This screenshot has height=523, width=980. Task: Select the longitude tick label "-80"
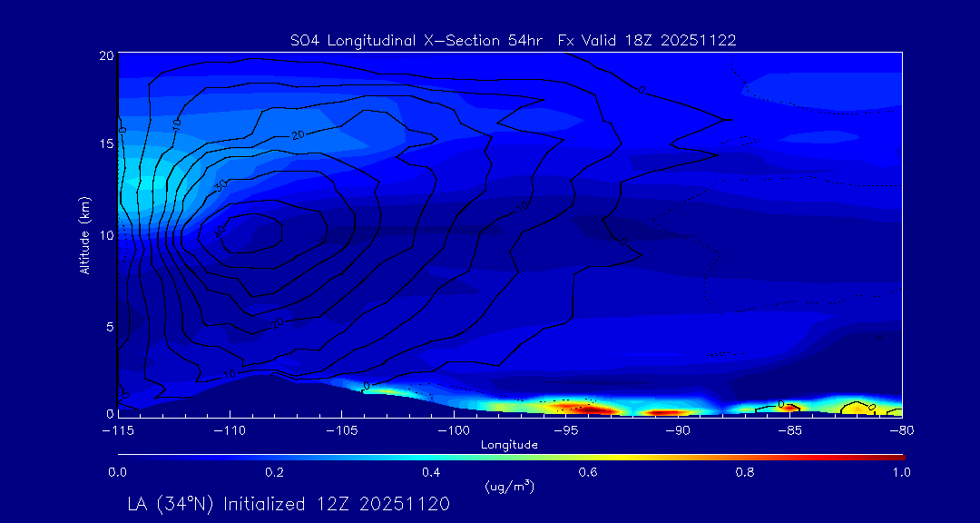pos(902,430)
